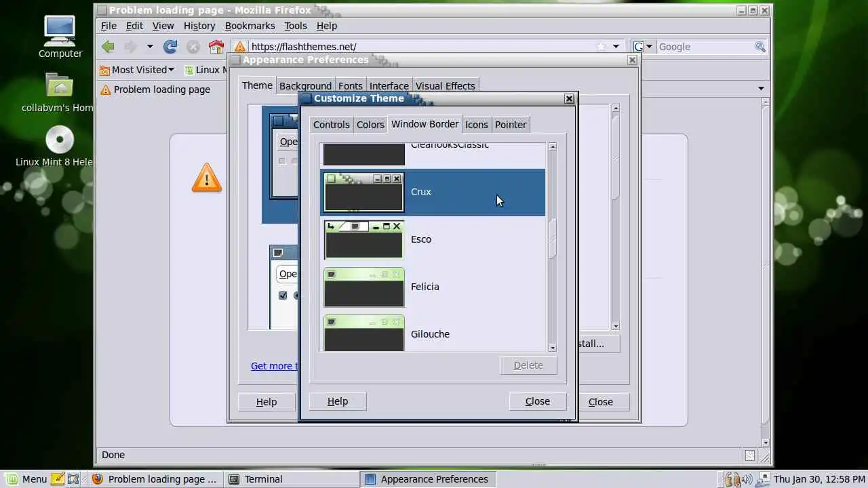
Task: Open the Firefox Tools menu
Action: pyautogui.click(x=295, y=26)
